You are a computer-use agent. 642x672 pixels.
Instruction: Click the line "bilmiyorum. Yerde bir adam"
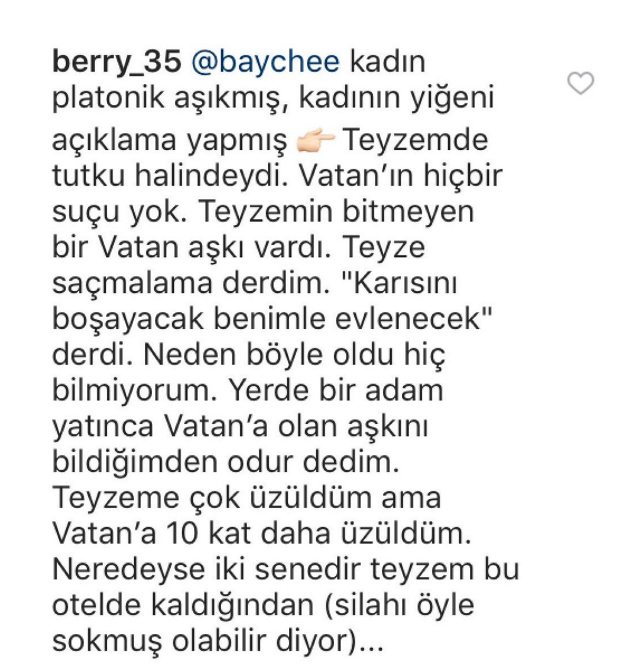point(248,391)
